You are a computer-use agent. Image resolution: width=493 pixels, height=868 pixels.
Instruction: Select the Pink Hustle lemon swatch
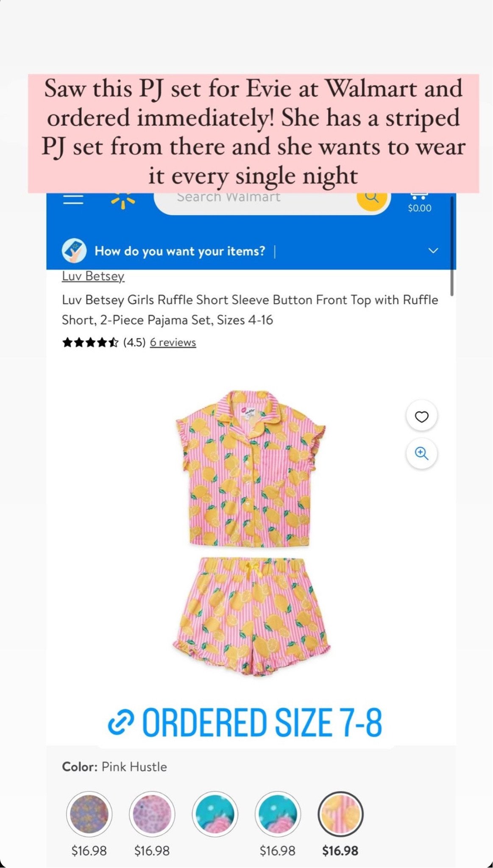(x=340, y=814)
